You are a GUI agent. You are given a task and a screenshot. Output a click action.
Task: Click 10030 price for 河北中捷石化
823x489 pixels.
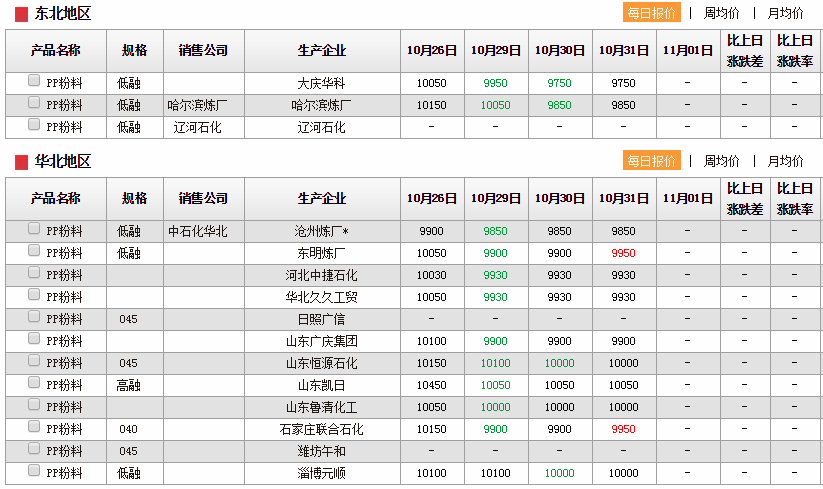point(431,275)
